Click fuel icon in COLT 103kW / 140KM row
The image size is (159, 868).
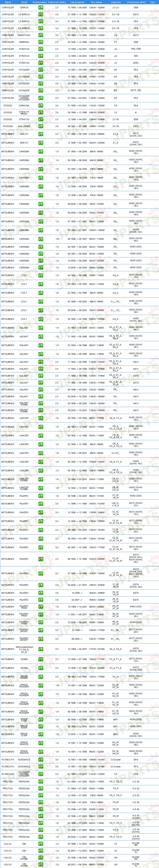[40, 319]
